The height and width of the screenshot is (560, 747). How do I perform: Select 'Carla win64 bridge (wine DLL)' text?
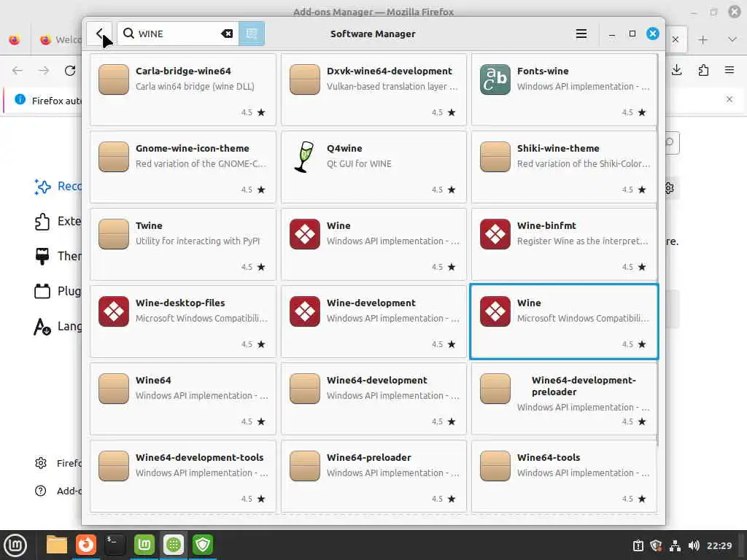tap(195, 87)
